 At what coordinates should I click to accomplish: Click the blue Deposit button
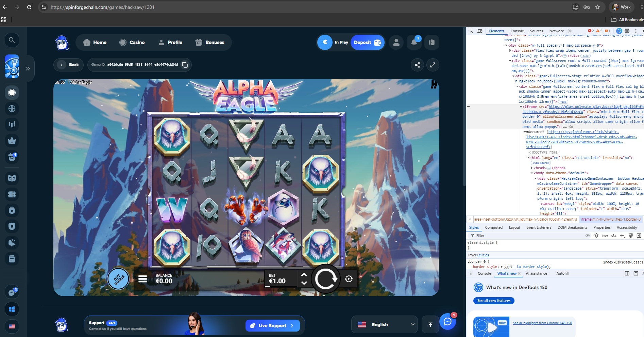(367, 43)
